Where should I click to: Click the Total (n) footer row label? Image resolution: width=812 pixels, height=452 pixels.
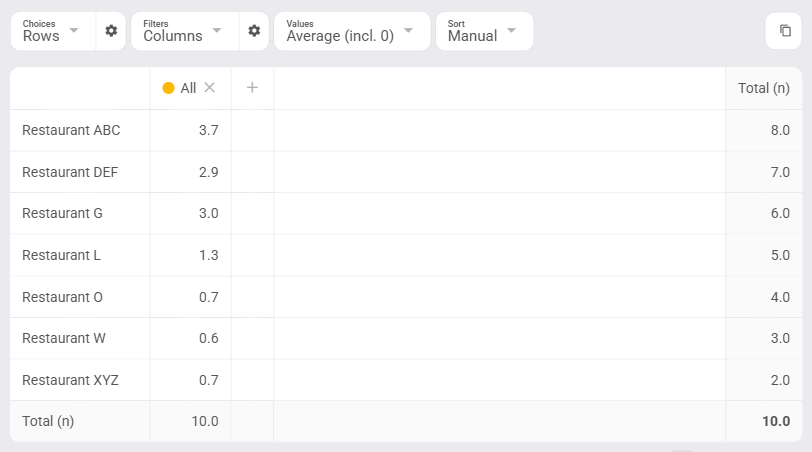pos(48,421)
